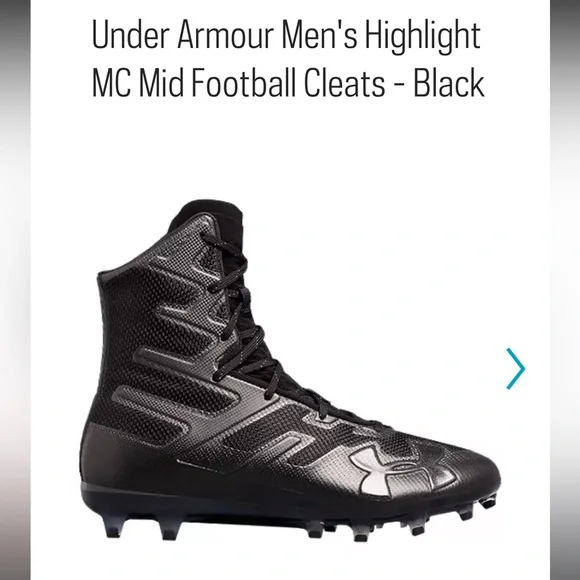The width and height of the screenshot is (580, 580).
Task: Tap the toe box of the black cleat
Action: point(470,472)
